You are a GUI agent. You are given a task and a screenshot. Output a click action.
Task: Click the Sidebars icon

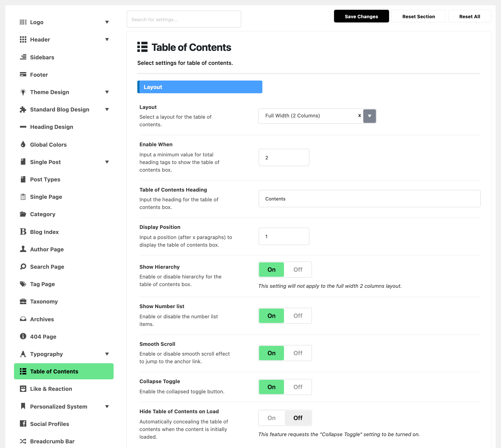tap(23, 57)
